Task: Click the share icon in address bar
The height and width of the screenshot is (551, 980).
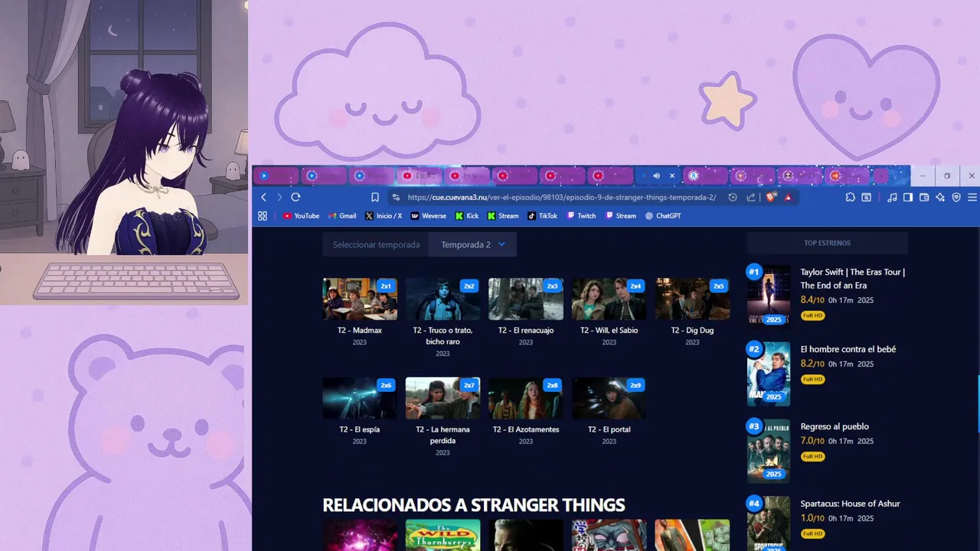Action: click(751, 197)
